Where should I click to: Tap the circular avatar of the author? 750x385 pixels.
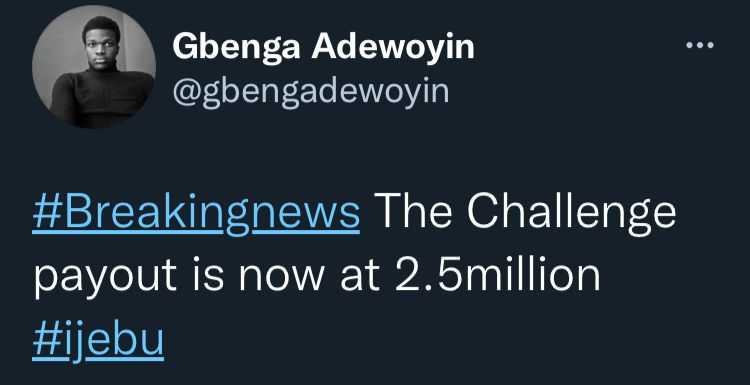coord(94,66)
